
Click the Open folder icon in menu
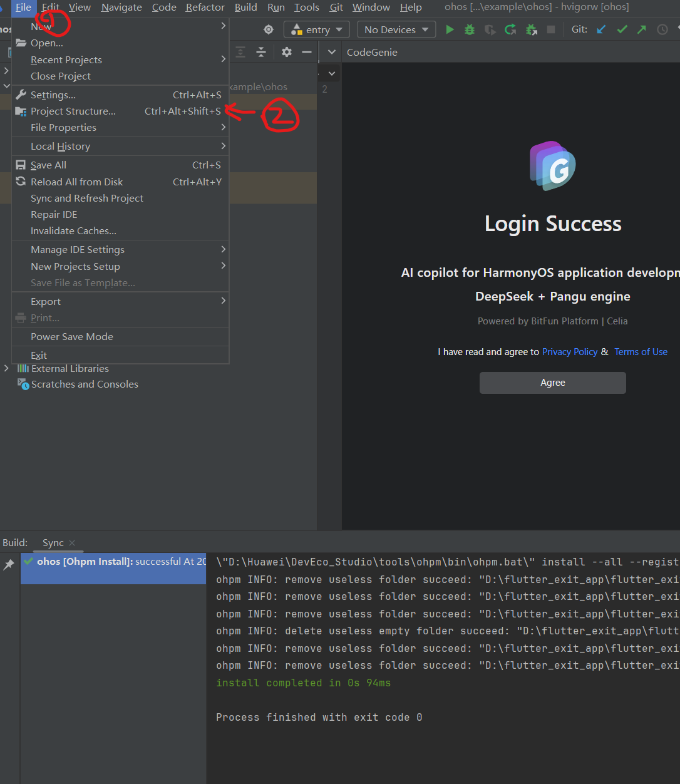(21, 43)
